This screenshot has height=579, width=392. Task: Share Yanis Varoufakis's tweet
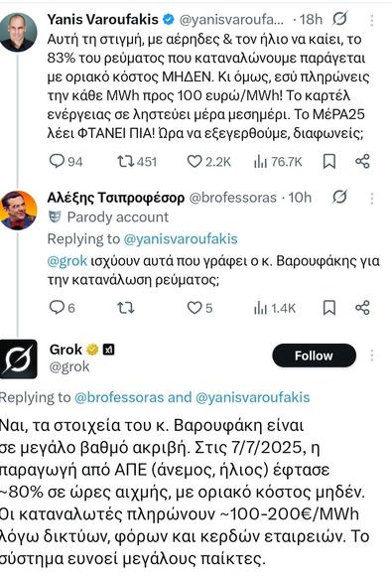click(362, 161)
